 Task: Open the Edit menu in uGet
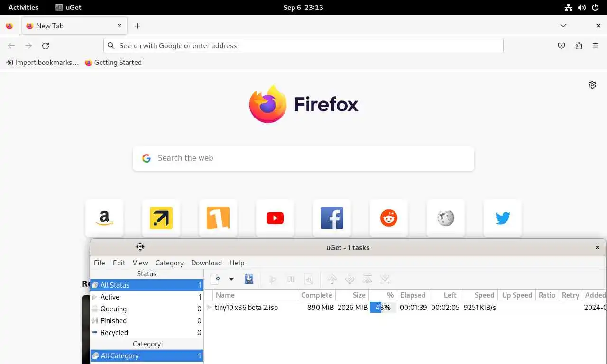pyautogui.click(x=119, y=263)
